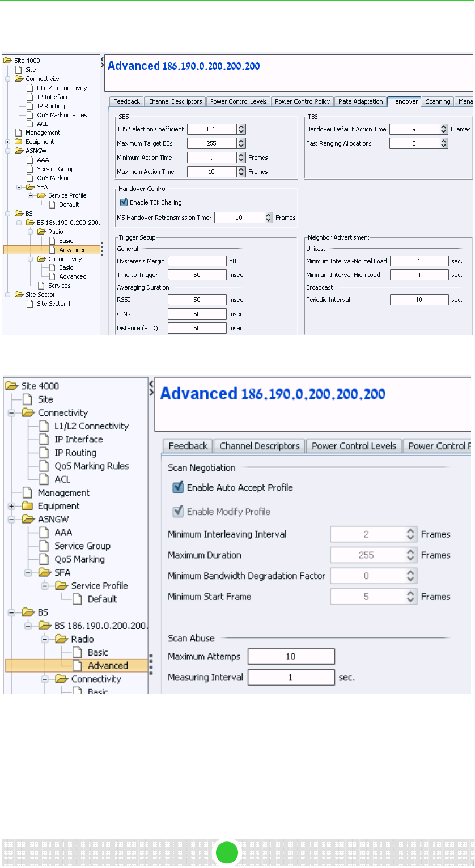Collapse ASNGW node in lower tree
Viewport: 475px width, 868px height.
tap(11, 520)
